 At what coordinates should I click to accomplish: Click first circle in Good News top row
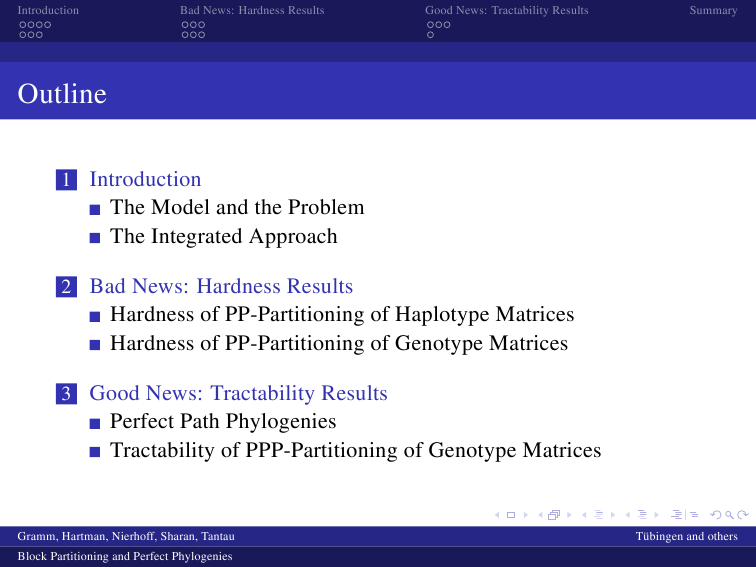click(431, 25)
